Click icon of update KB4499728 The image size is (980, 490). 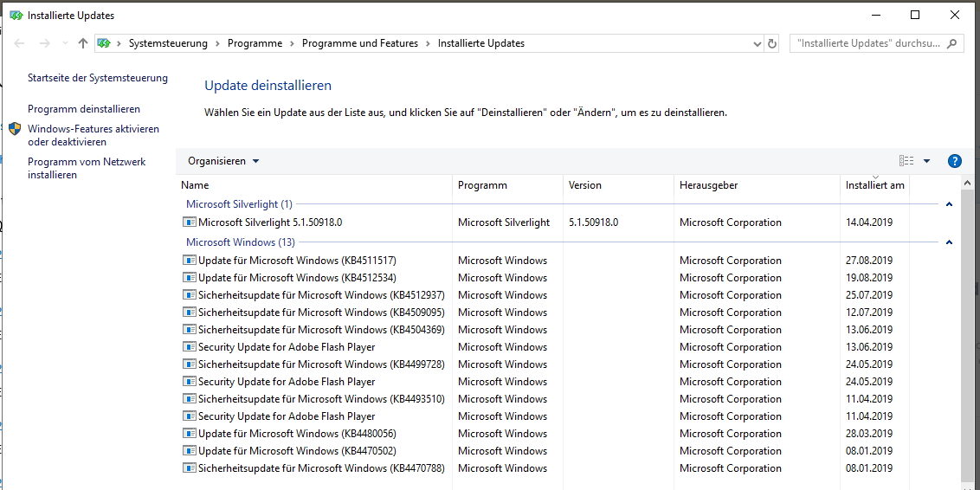[189, 364]
